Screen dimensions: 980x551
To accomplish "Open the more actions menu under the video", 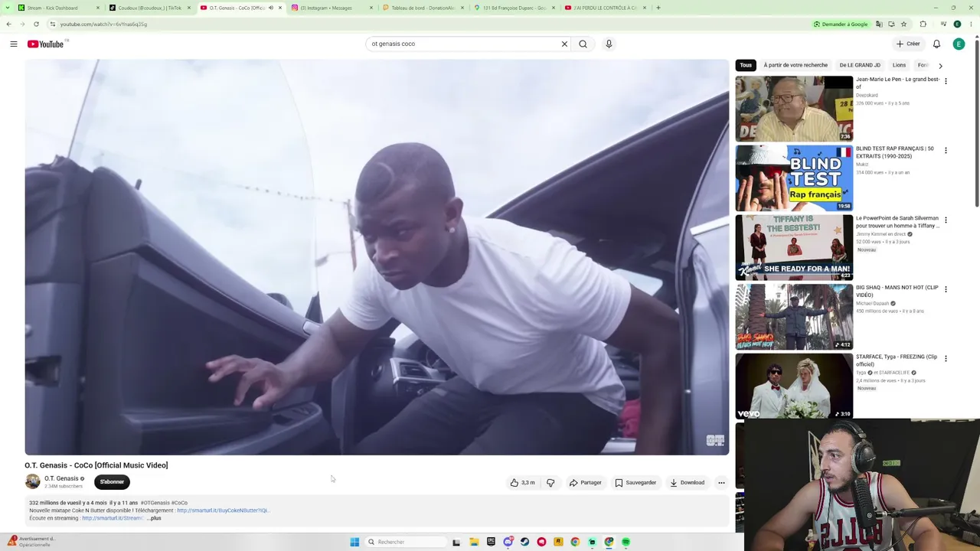I will 721,483.
